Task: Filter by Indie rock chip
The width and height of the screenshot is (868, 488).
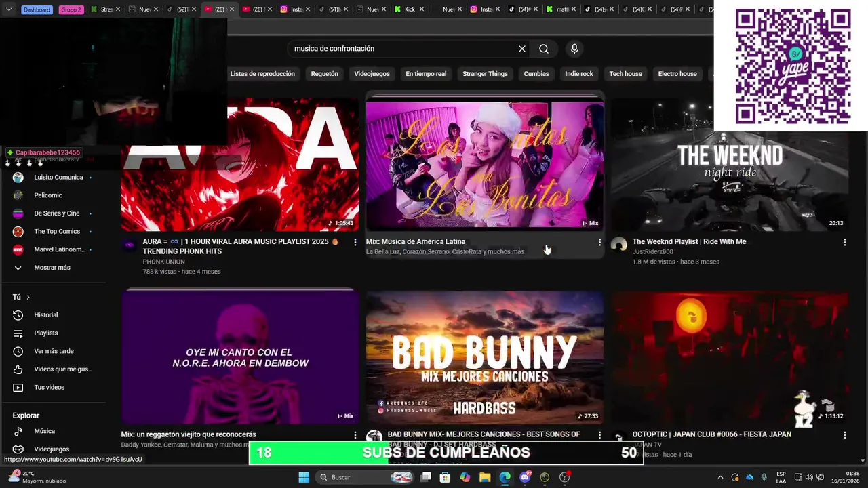Action: tap(579, 74)
